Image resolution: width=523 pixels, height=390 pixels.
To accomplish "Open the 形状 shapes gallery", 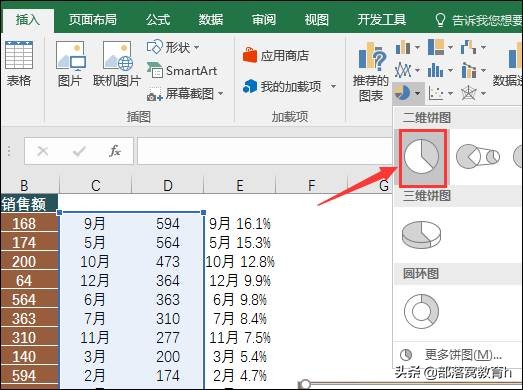I will [173, 47].
